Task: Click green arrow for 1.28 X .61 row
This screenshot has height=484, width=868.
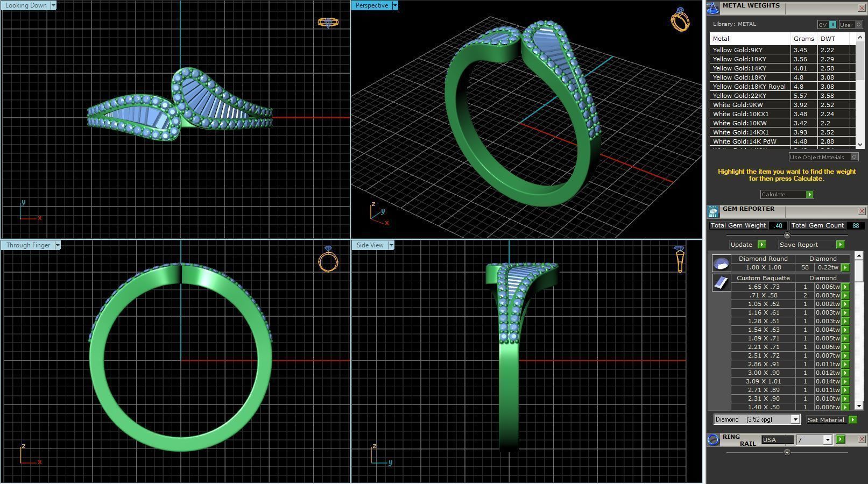Action: click(845, 321)
